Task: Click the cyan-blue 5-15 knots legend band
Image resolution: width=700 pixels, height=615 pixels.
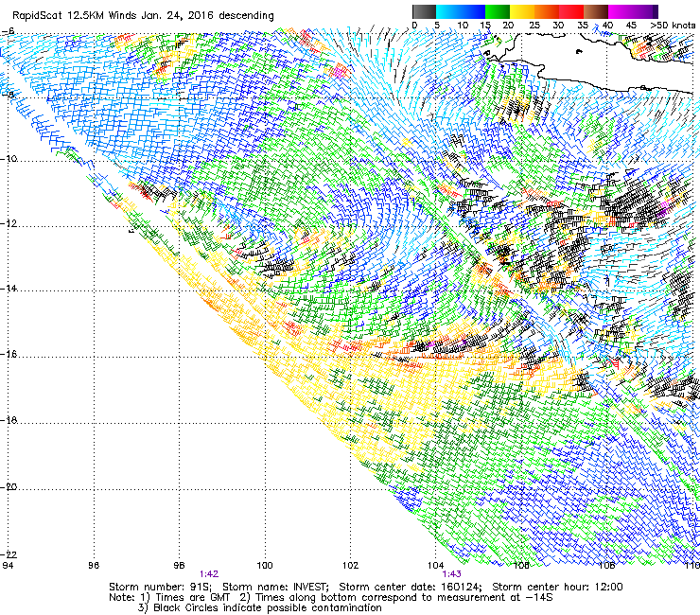Action: (461, 11)
